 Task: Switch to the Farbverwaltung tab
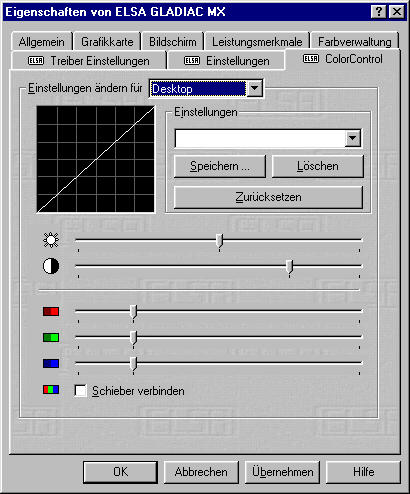[355, 42]
